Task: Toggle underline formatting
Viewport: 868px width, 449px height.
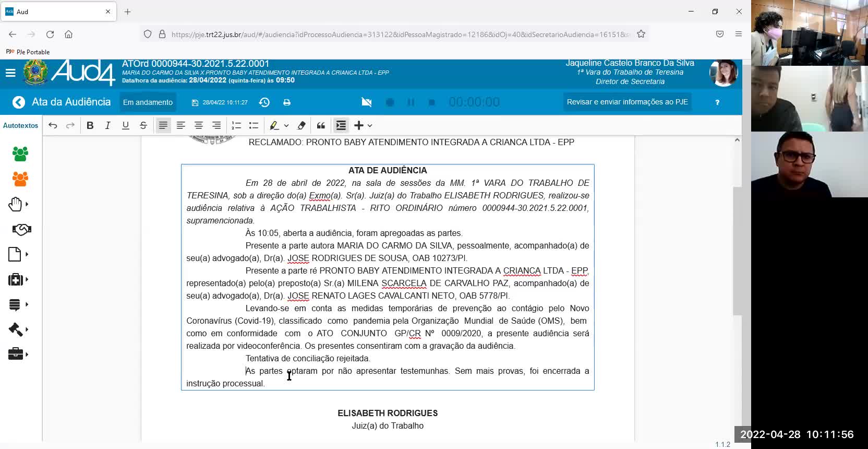Action: coord(126,125)
